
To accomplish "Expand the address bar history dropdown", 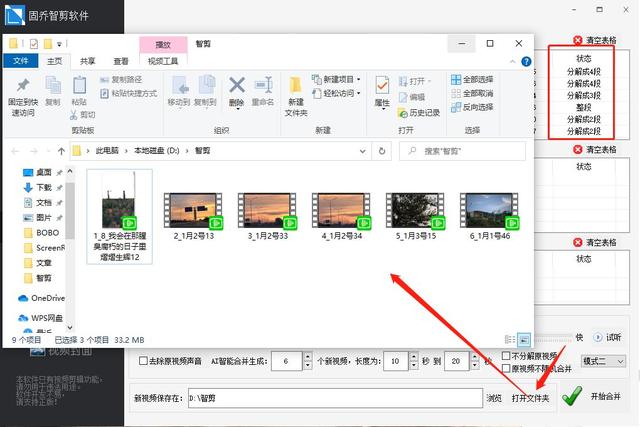I will click(362, 151).
